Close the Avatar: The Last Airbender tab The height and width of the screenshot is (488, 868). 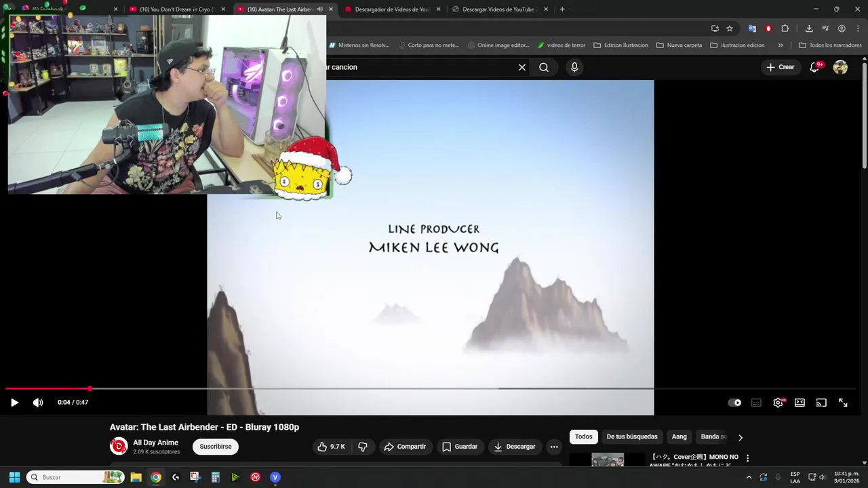tap(331, 9)
